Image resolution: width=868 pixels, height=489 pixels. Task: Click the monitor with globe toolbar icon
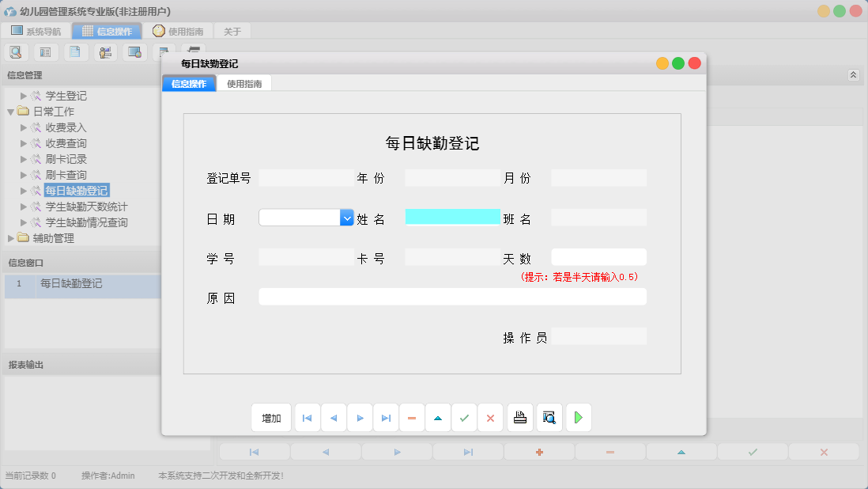[x=134, y=51]
